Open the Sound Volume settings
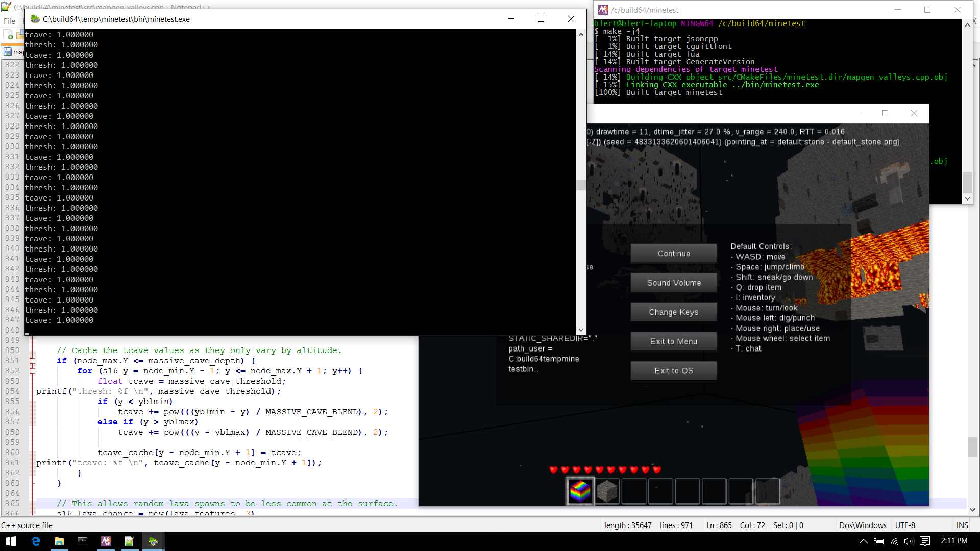This screenshot has width=980, height=551. (673, 283)
